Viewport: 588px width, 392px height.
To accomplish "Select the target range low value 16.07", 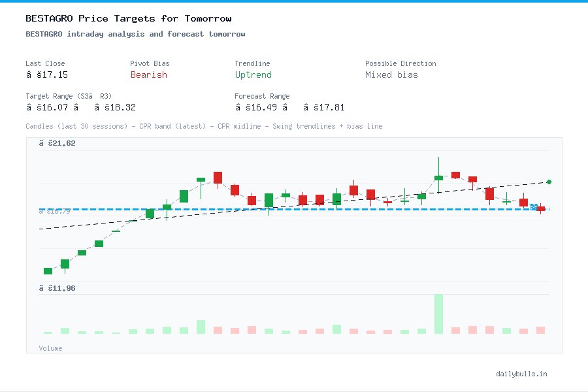I will click(x=47, y=107).
